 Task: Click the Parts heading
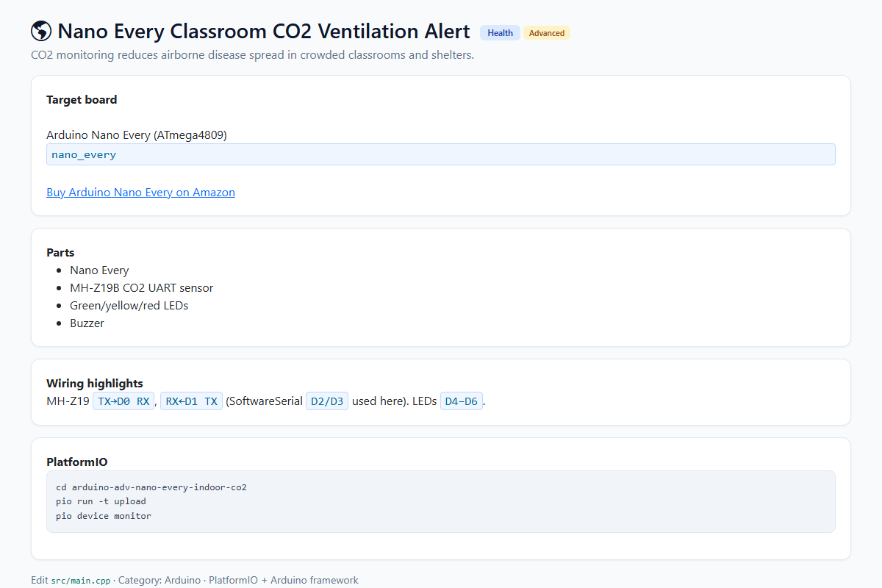(x=60, y=253)
